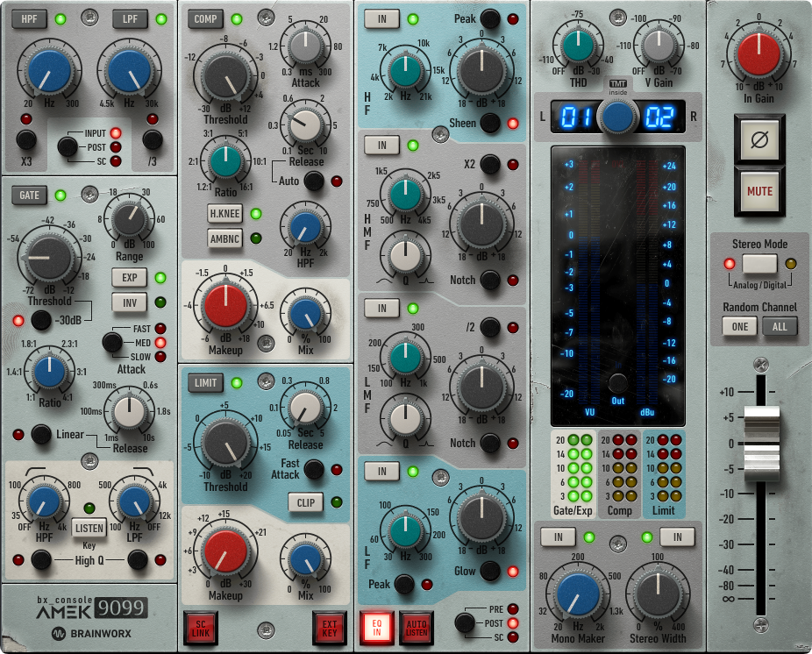
Task: Toggle the Stereo Width IN button
Action: point(677,537)
